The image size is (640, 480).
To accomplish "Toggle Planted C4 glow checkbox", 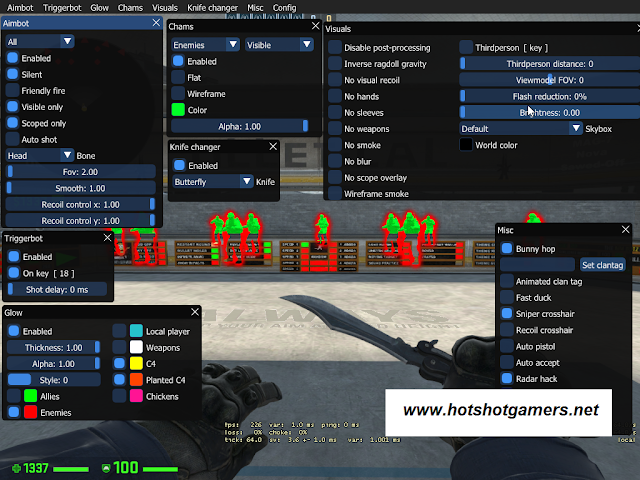I will [x=119, y=380].
